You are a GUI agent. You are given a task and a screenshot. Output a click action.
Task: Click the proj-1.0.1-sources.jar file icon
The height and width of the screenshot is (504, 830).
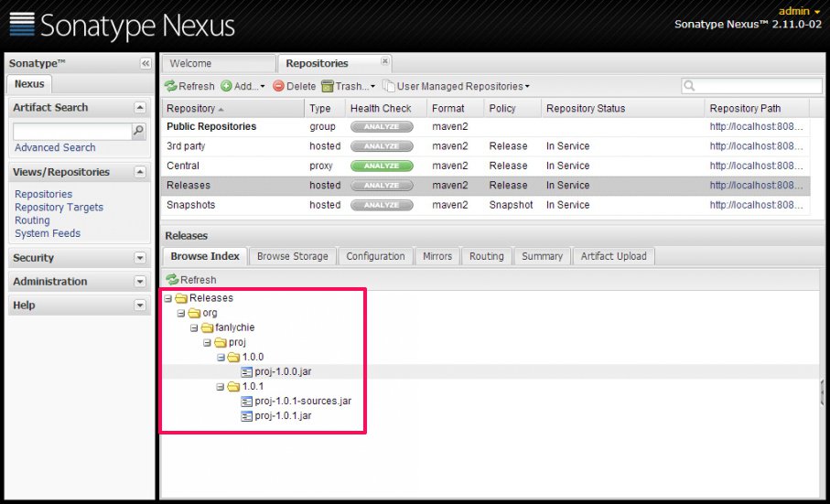(x=247, y=402)
